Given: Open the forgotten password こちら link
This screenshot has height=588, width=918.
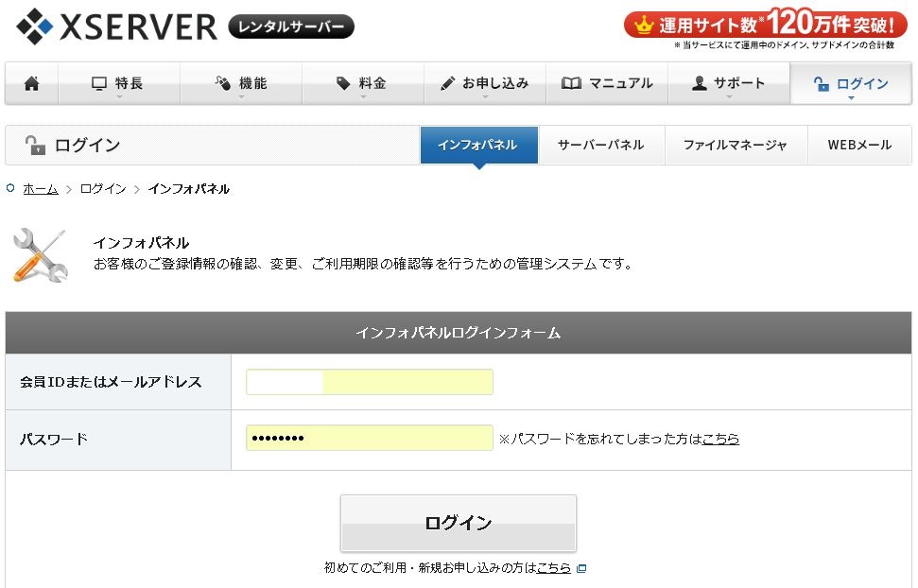Looking at the screenshot, I should pyautogui.click(x=720, y=439).
